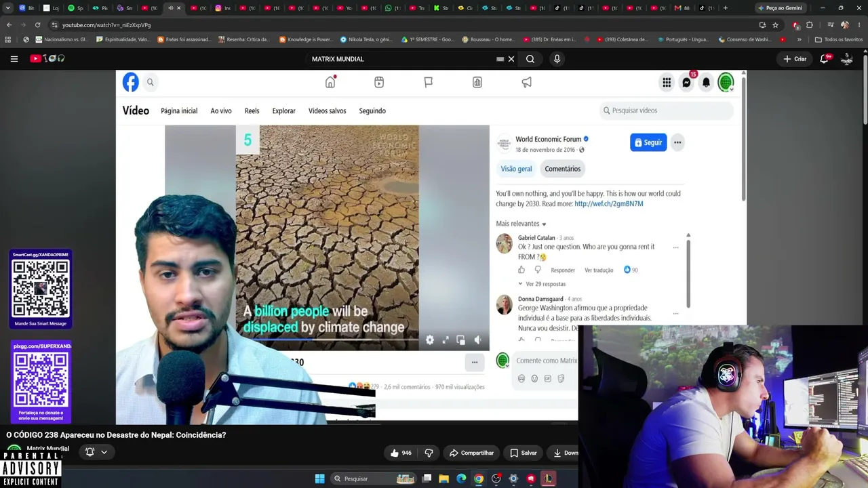Dislike the YouTube video
This screenshot has height=488, width=868.
tap(429, 453)
